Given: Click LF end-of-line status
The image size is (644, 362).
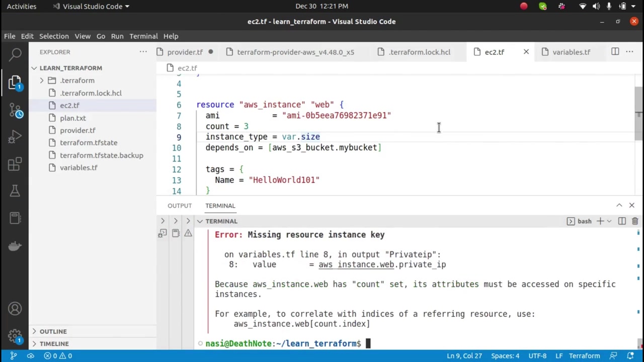Looking at the screenshot, I should click(558, 356).
